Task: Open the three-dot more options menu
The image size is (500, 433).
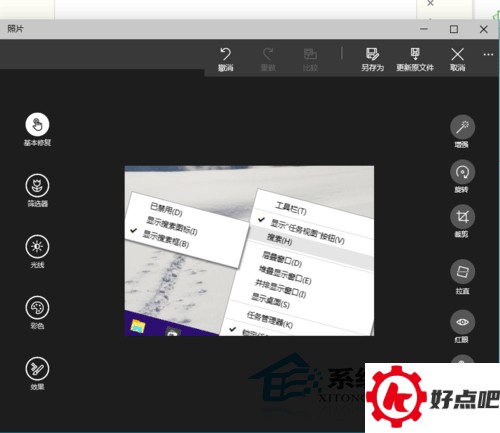Action: click(488, 54)
